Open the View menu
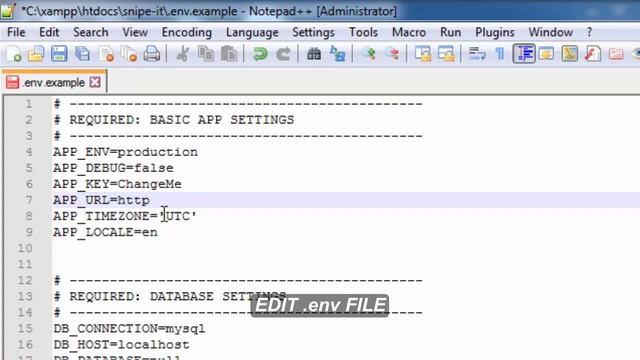 click(135, 32)
